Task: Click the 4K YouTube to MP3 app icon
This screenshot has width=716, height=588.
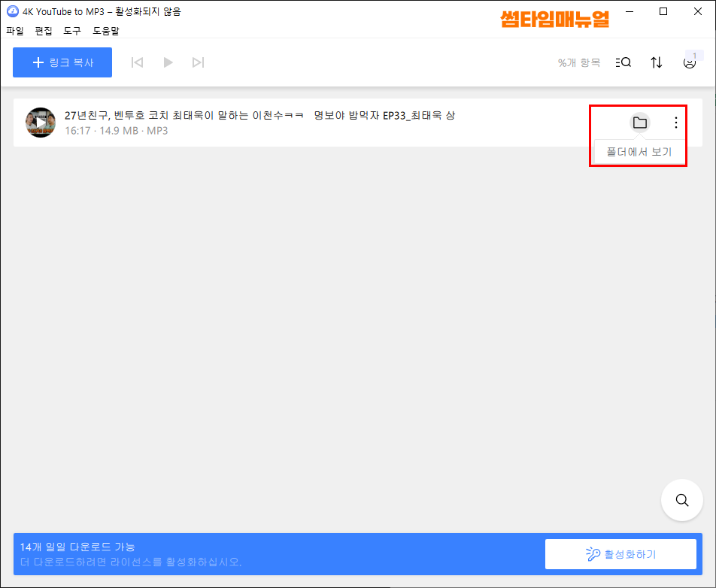Action: (x=12, y=11)
